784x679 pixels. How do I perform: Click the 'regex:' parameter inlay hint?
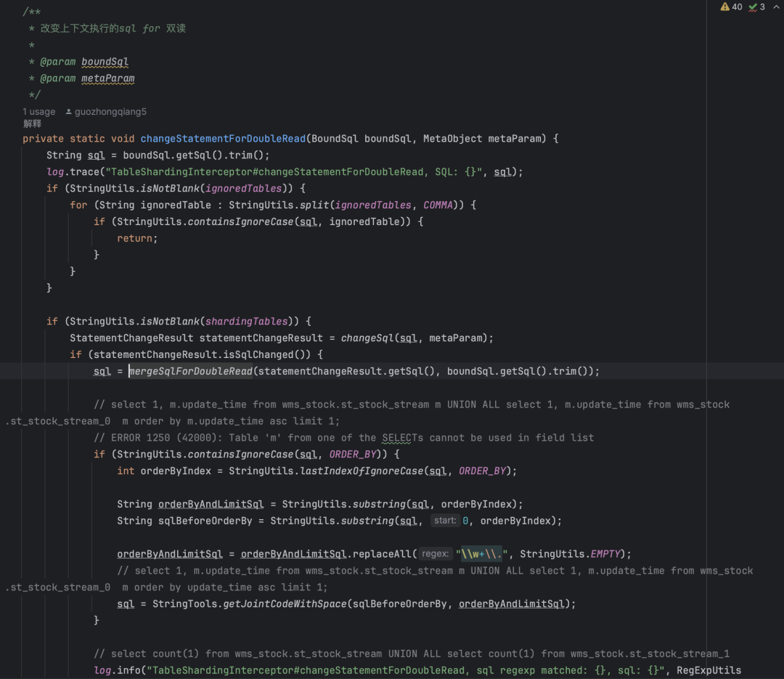(435, 553)
